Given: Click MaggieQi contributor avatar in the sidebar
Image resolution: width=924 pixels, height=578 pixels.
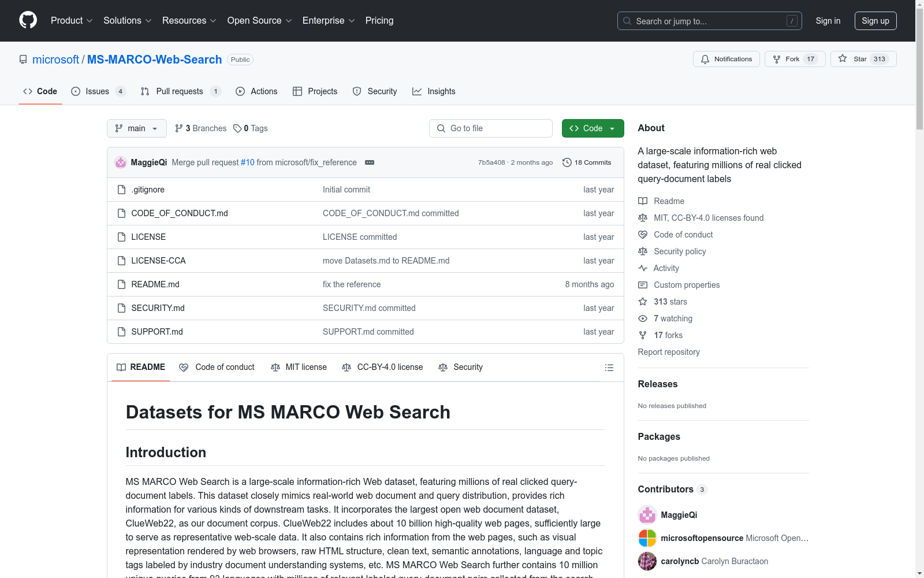Looking at the screenshot, I should point(647,515).
